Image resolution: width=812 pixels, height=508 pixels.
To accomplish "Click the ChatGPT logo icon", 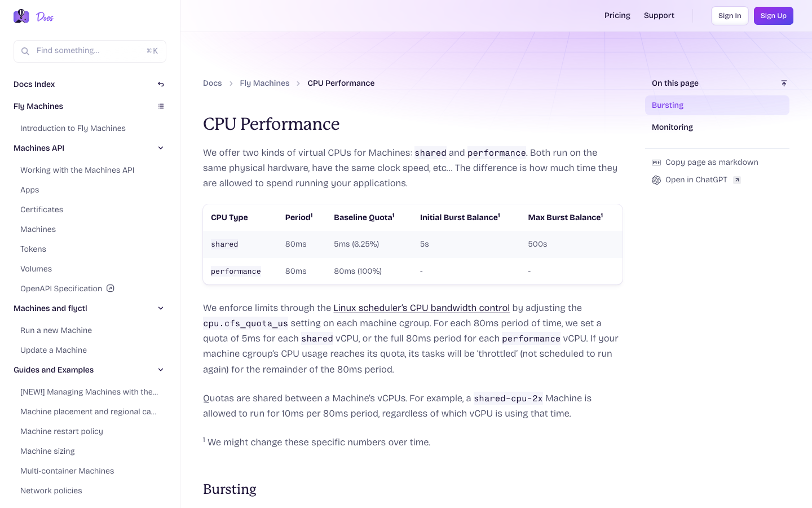I will pos(656,180).
